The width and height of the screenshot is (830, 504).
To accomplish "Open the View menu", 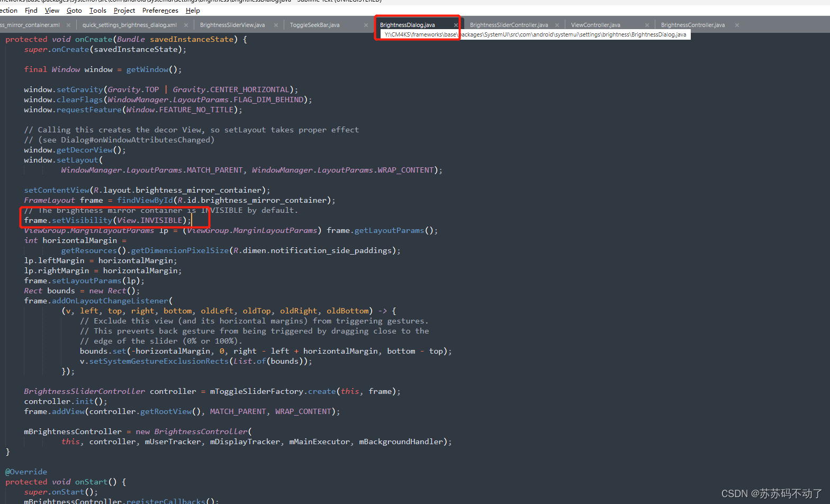I will [52, 10].
